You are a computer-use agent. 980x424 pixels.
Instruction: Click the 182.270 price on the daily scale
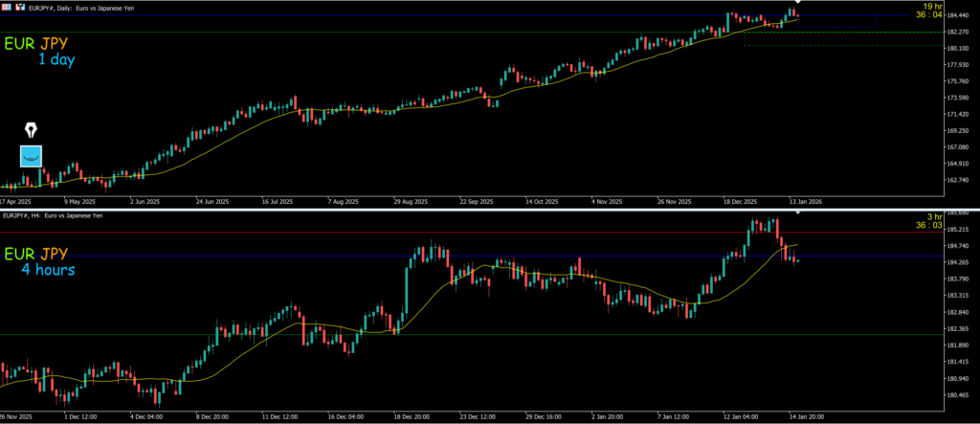(957, 32)
